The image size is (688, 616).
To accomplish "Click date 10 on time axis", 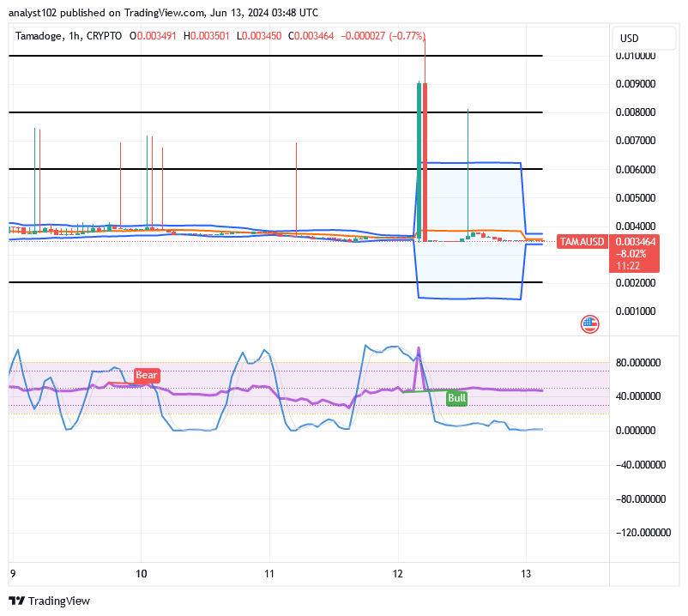I will tap(142, 574).
